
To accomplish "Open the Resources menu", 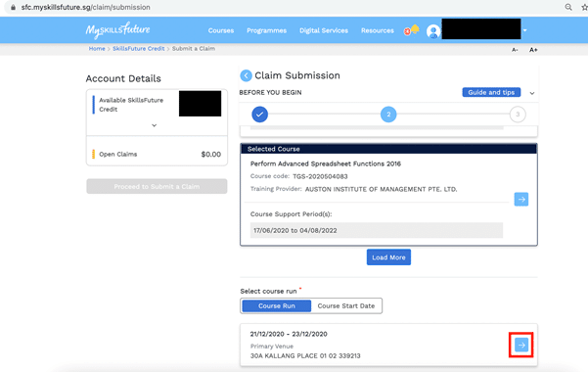I will point(378,30).
